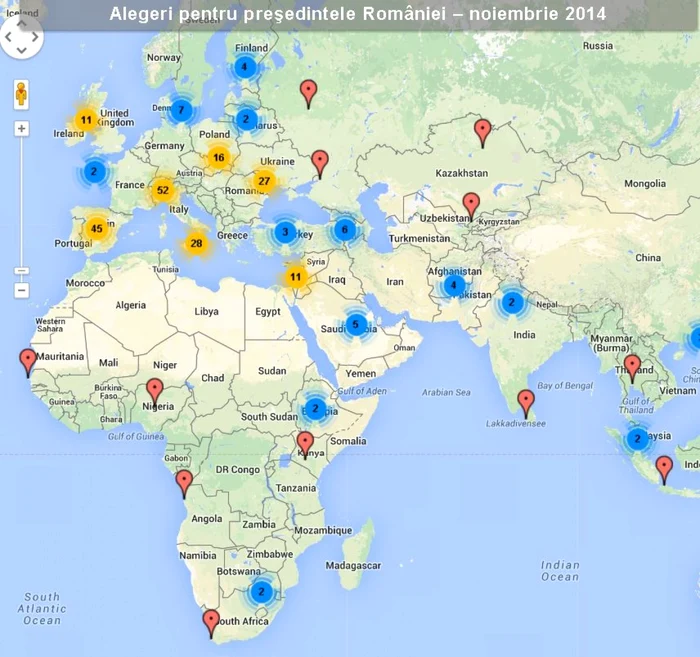The image size is (700, 657).
Task: Click the Mongolia country label
Action: pyautogui.click(x=645, y=183)
